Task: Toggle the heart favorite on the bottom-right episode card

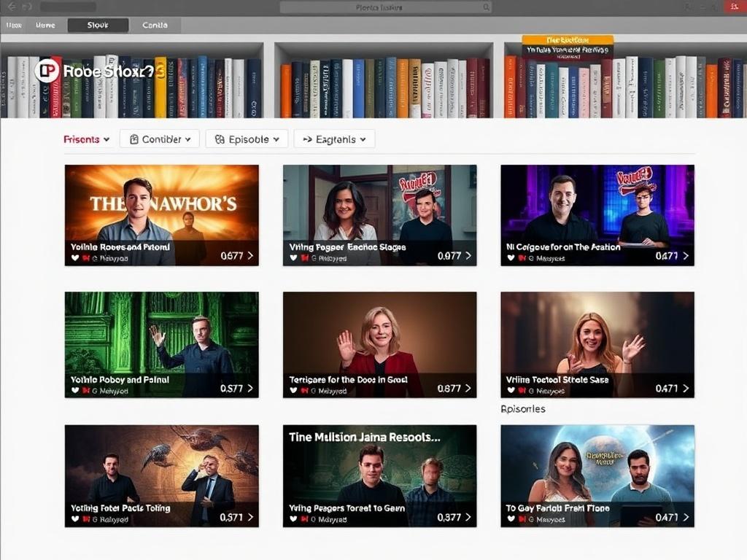Action: (x=510, y=518)
